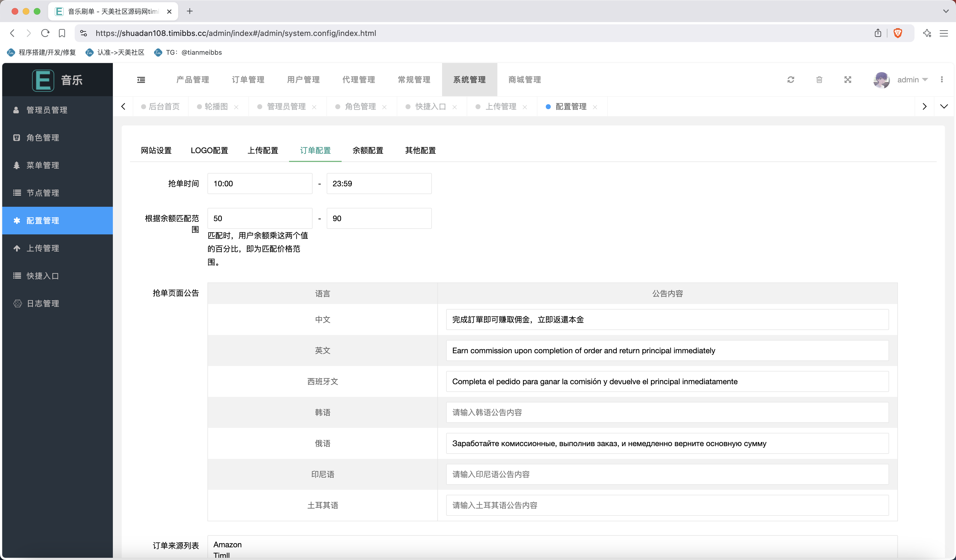Click the balance match minimum field 50
956x560 pixels.
pyautogui.click(x=260, y=219)
